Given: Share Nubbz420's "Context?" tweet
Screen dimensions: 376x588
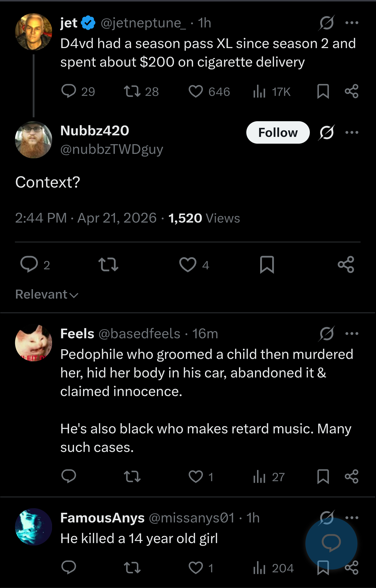Looking at the screenshot, I should click(346, 265).
